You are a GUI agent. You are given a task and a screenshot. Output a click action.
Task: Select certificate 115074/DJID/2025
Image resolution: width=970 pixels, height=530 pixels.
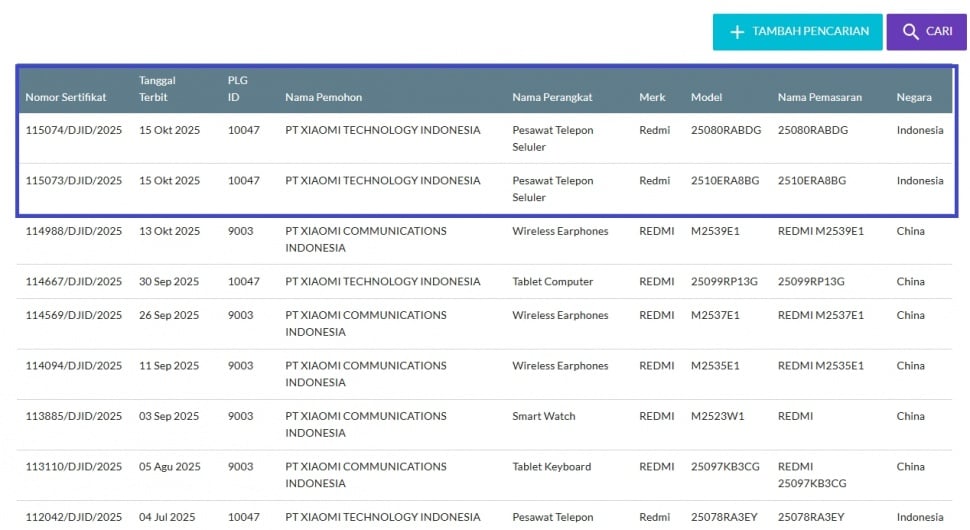coord(74,130)
